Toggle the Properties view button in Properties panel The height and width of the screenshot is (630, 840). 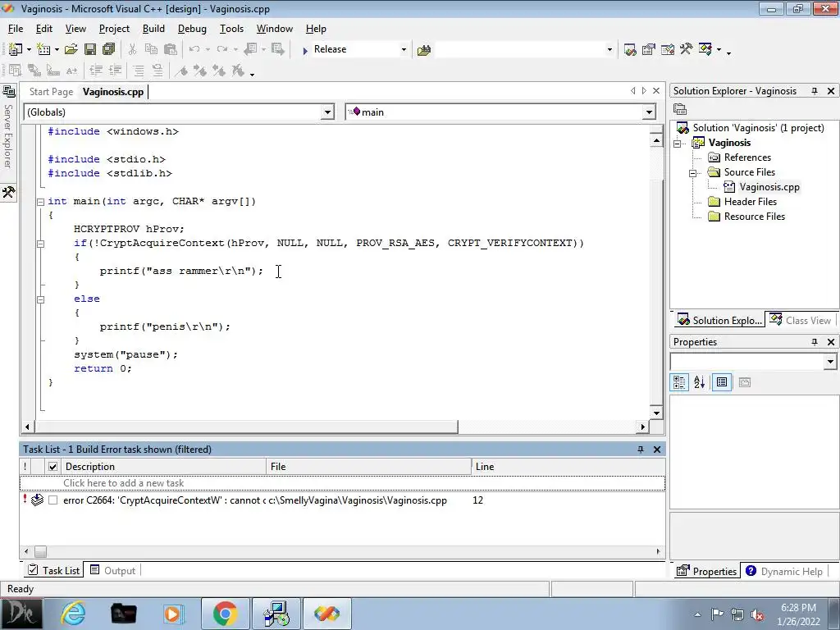[722, 382]
